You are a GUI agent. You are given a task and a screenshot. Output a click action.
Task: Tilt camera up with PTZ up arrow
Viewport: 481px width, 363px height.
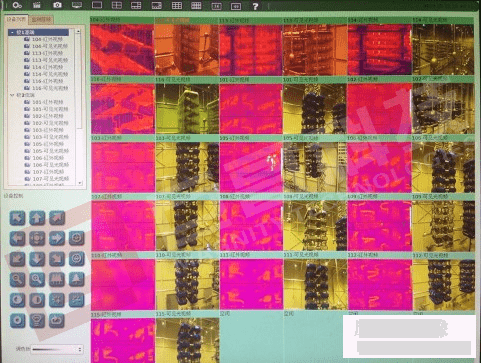pyautogui.click(x=37, y=218)
